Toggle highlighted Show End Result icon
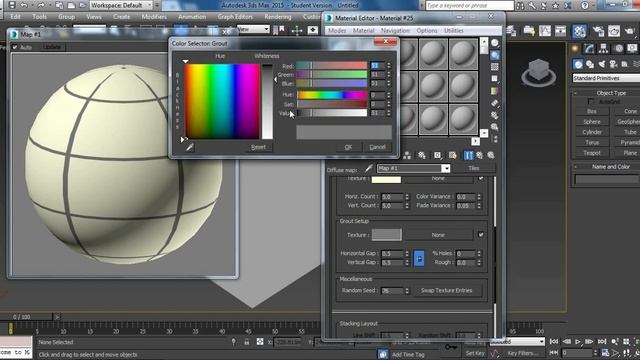The image size is (640, 360). point(468,156)
